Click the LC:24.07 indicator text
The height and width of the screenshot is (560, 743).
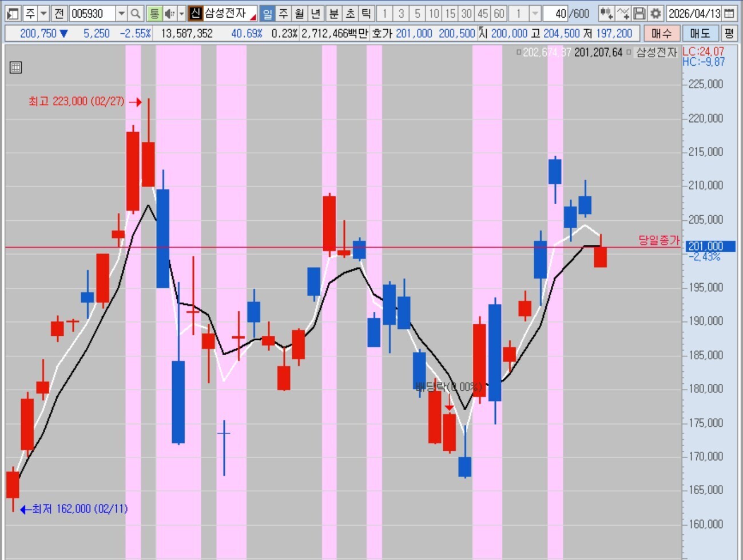tap(703, 51)
